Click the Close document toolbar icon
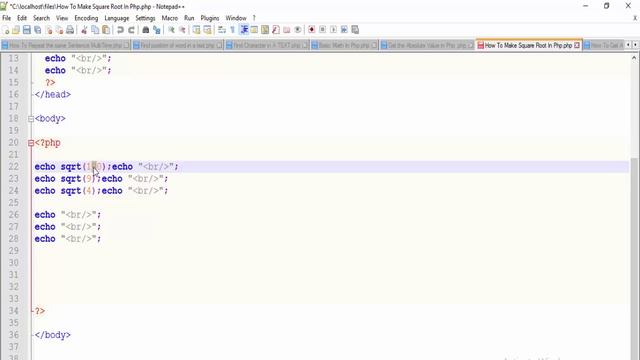 pos(49,30)
